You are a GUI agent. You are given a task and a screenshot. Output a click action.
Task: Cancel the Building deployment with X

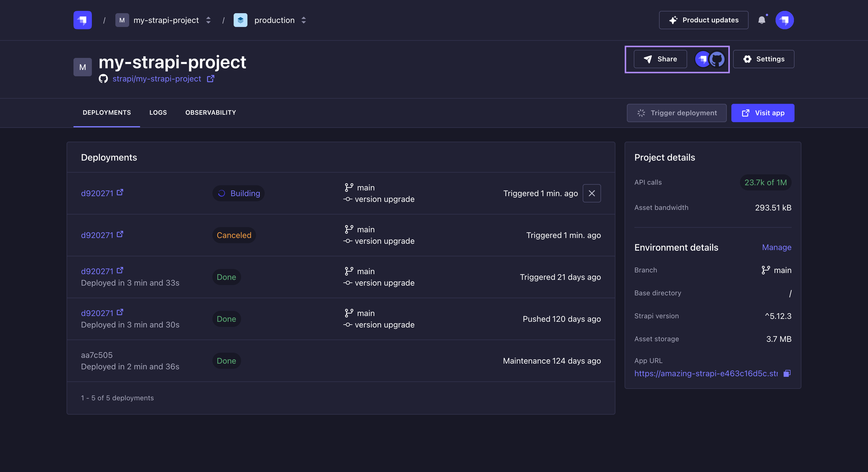pos(592,193)
